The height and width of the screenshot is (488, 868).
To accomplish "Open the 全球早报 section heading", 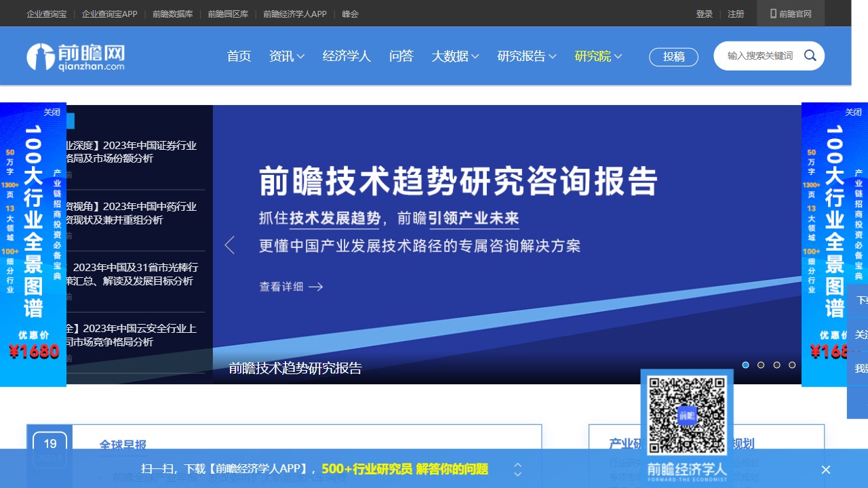I will pos(123,445).
